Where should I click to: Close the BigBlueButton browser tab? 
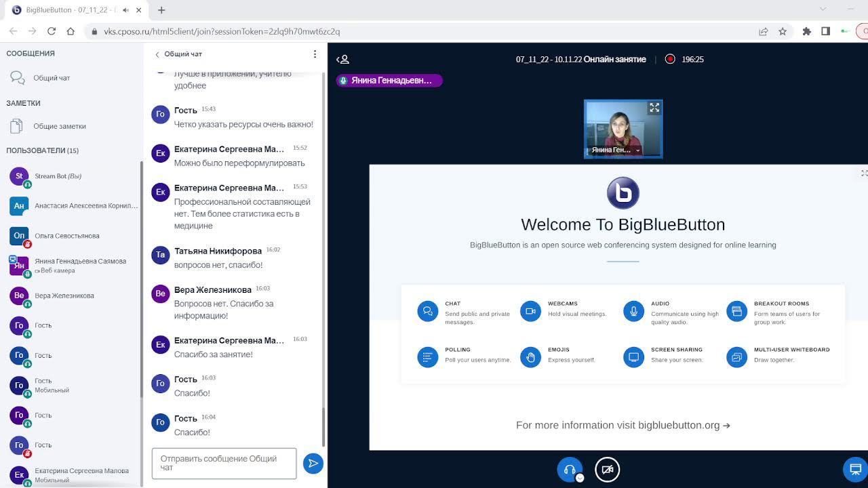tap(140, 10)
